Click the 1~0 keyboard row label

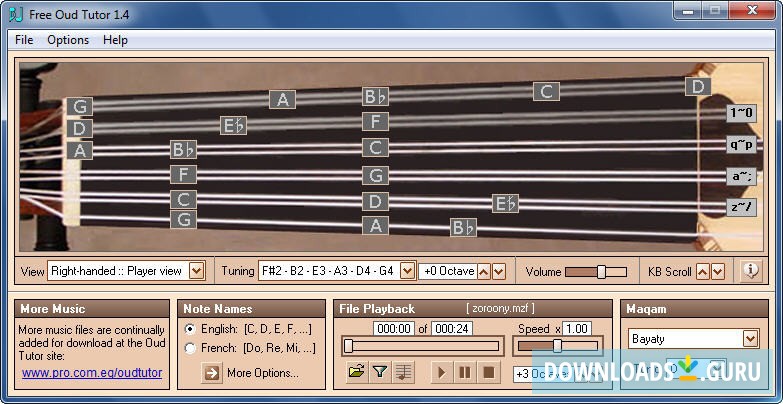[741, 113]
